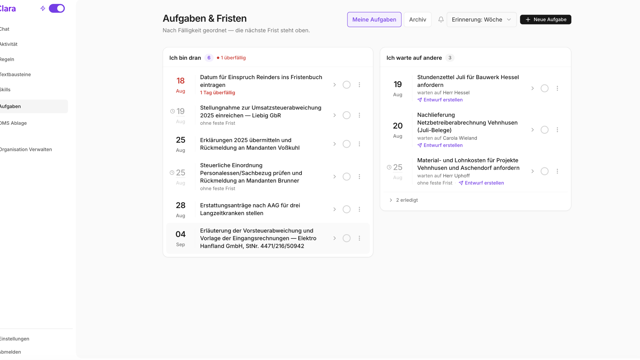Open more options for Netzbetreiberabrechnung Vehnhusen task
This screenshot has width=640, height=360.
(x=557, y=130)
